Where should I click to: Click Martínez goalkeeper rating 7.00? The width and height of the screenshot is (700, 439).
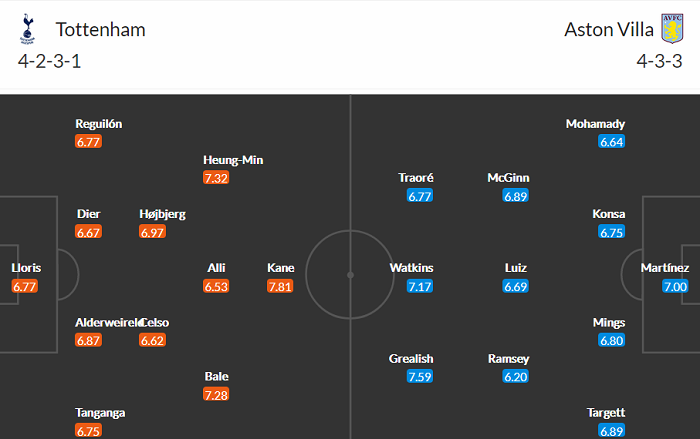pyautogui.click(x=675, y=286)
